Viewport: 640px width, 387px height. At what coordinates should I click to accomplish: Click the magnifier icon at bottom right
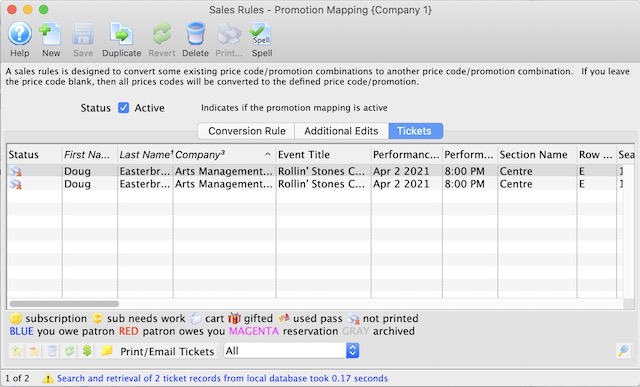pos(623,351)
